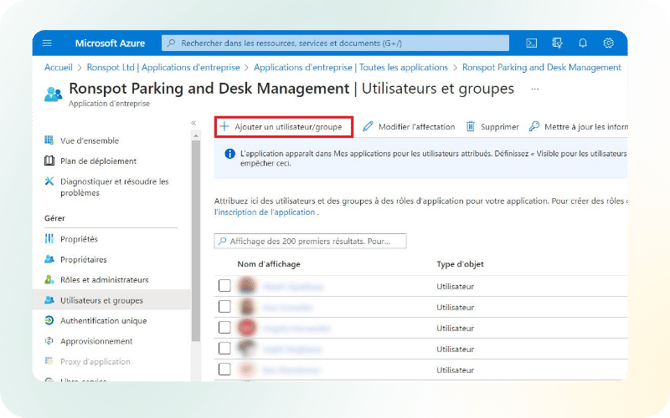Click Supprimer in the toolbar

pyautogui.click(x=492, y=127)
